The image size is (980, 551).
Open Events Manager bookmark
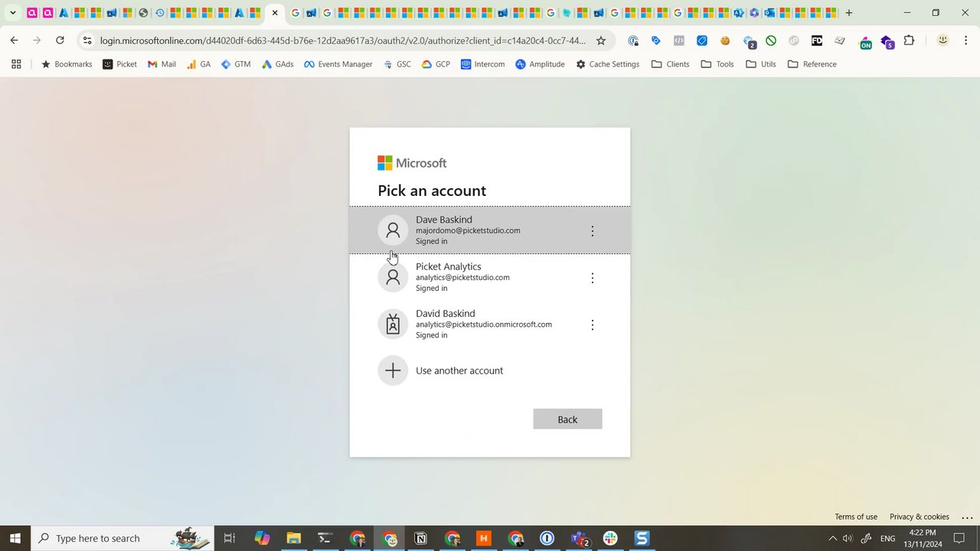click(x=338, y=64)
